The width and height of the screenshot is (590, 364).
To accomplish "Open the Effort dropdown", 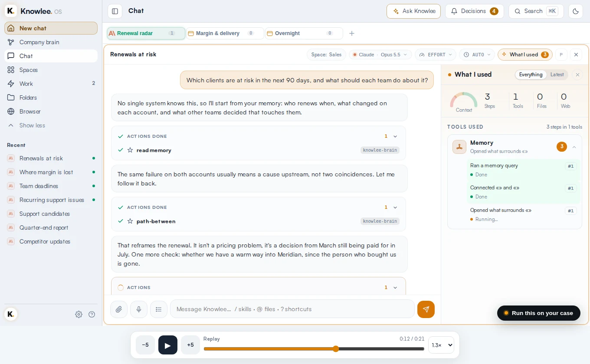I will [x=436, y=55].
